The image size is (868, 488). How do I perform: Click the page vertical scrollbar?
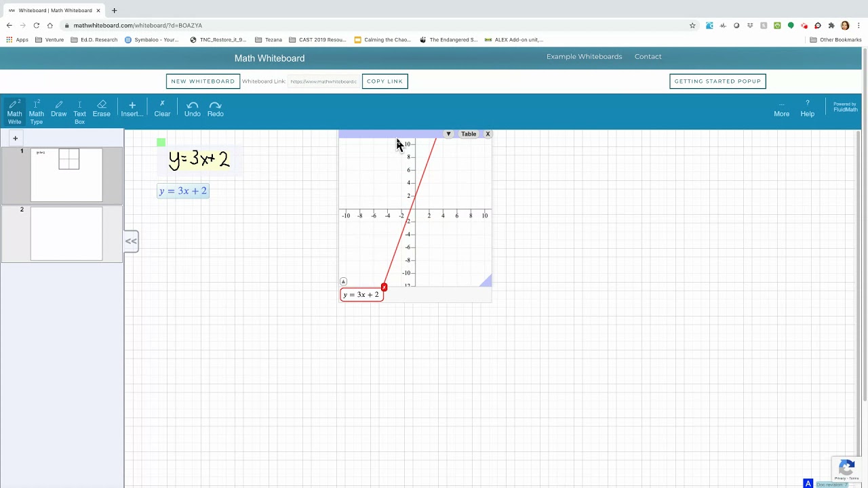coord(865,224)
